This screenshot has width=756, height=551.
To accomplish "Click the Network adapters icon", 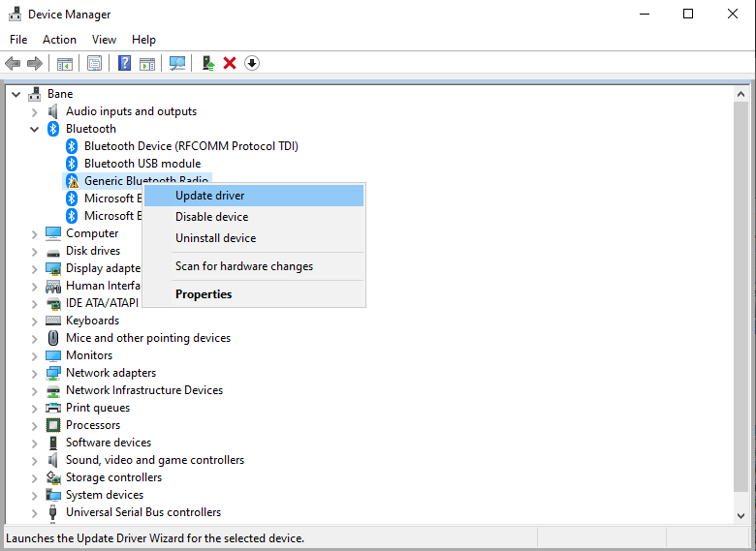I will 53,373.
